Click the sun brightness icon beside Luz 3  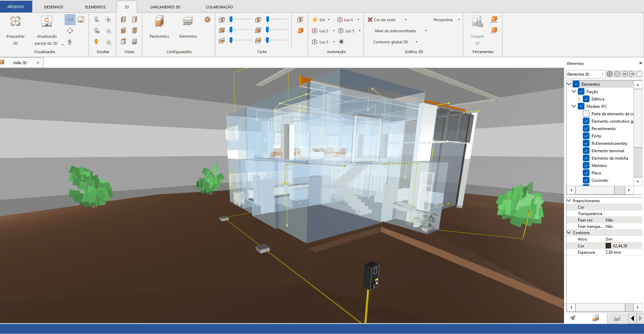click(x=341, y=42)
